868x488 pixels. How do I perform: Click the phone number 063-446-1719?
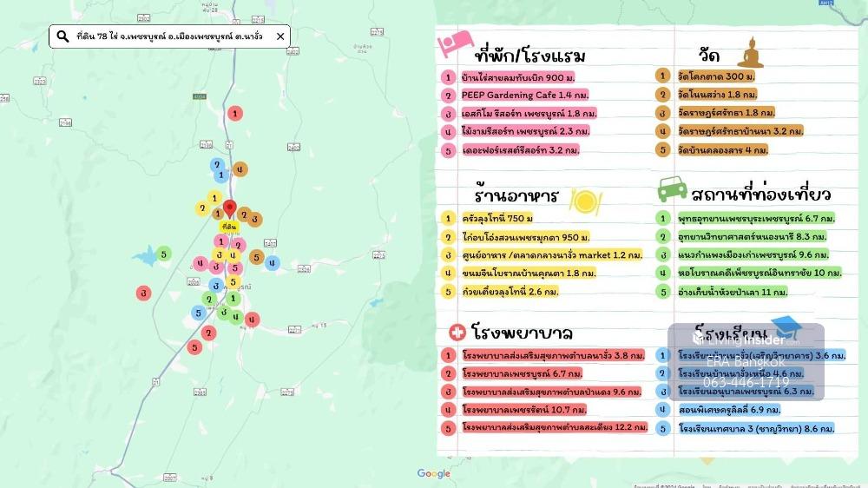(746, 382)
